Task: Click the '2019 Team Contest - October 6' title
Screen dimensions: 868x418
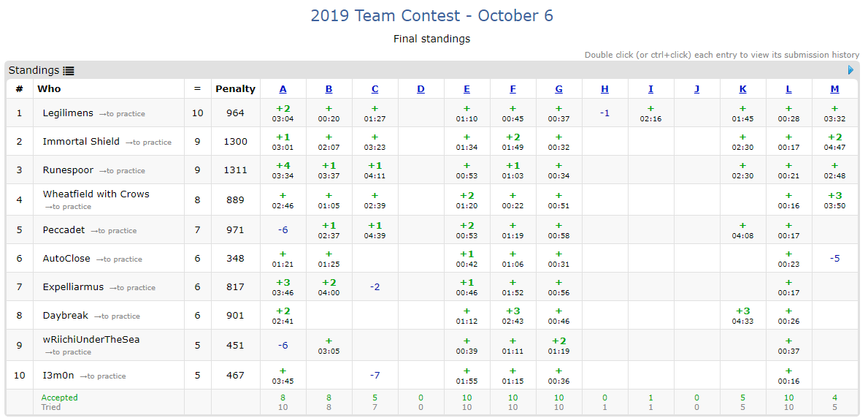Action: click(431, 15)
